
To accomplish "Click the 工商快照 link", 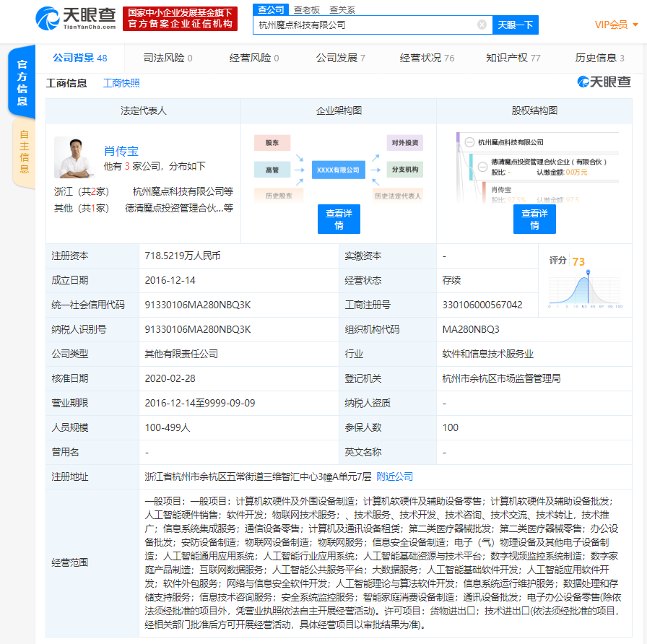I will point(121,84).
